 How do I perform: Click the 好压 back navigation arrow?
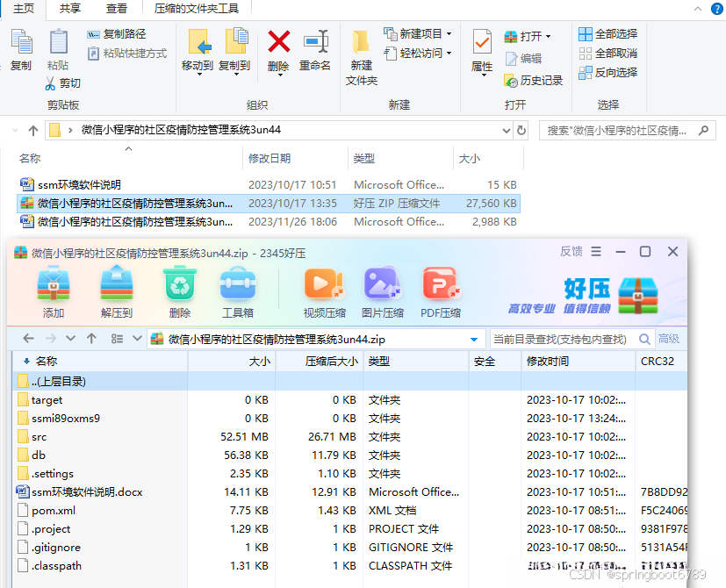coord(29,339)
